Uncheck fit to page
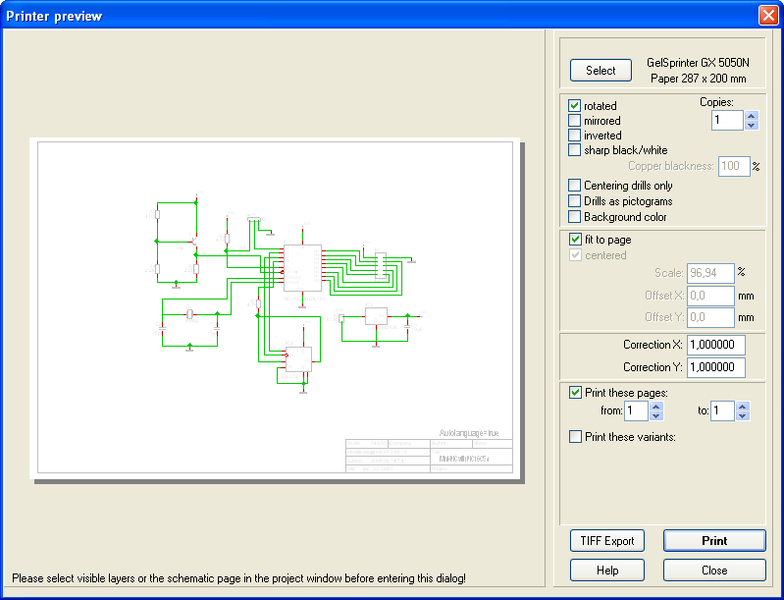The width and height of the screenshot is (784, 600). [576, 240]
